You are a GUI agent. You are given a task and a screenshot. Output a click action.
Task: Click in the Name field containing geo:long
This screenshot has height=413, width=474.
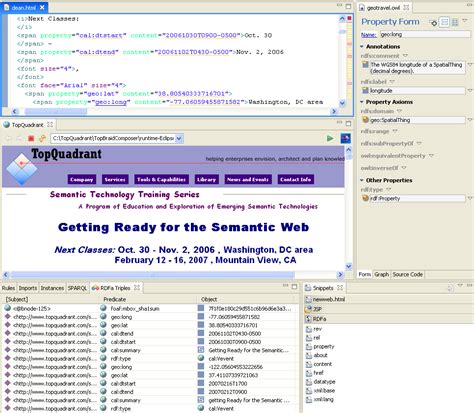pos(425,34)
